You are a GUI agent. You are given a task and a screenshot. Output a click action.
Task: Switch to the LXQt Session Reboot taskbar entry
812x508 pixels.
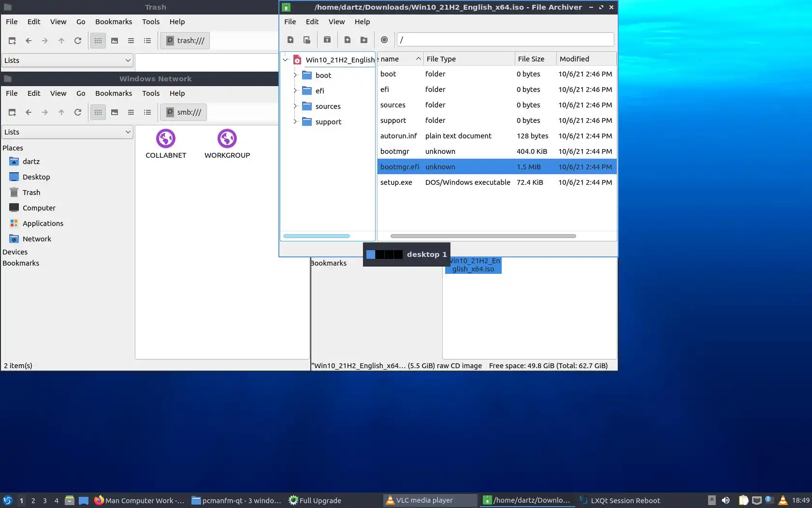coord(620,501)
